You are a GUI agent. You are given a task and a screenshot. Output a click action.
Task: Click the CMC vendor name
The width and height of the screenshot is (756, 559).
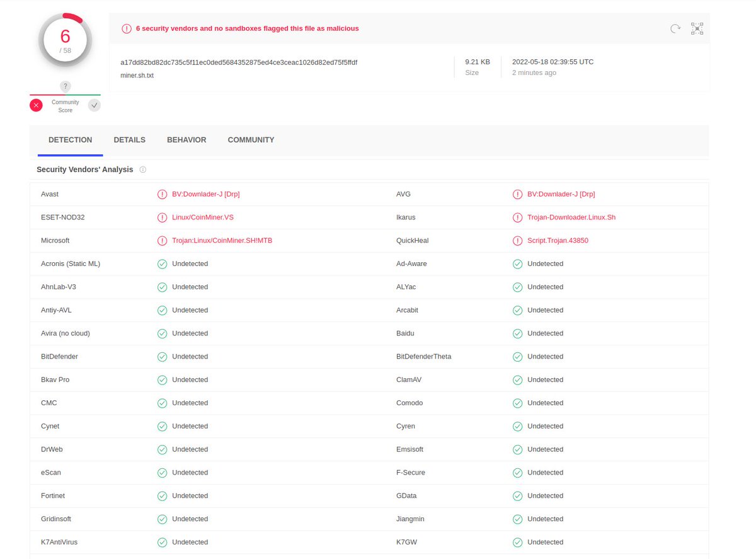[x=49, y=403]
